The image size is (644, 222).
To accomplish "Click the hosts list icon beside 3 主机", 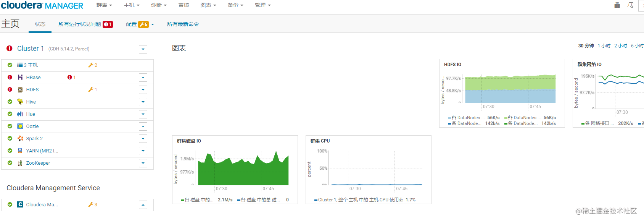I will click(x=20, y=65).
